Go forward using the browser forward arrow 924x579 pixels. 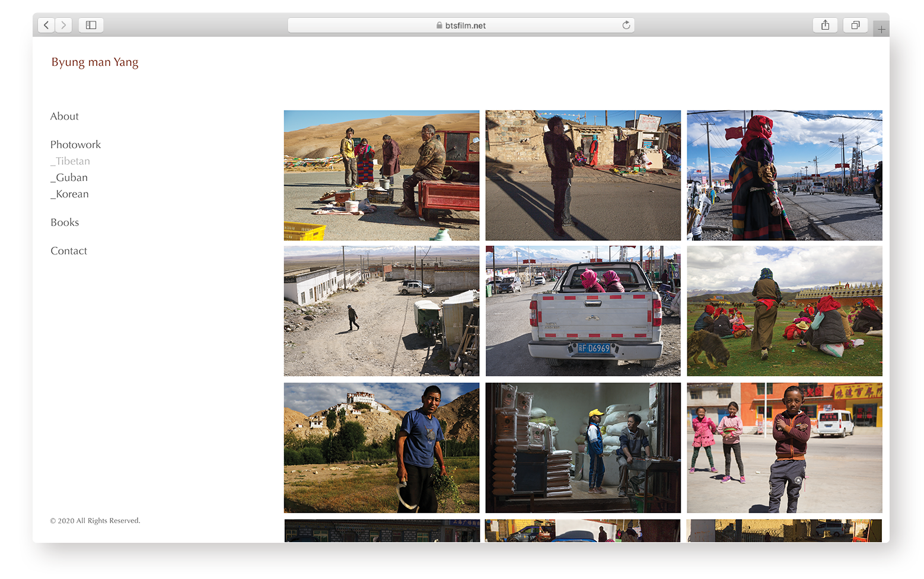coord(63,25)
